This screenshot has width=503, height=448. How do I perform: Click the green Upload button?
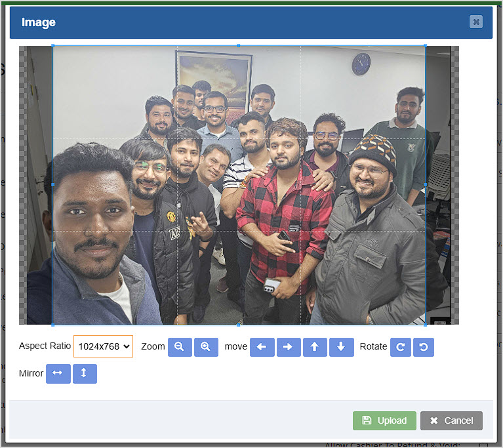pos(384,420)
